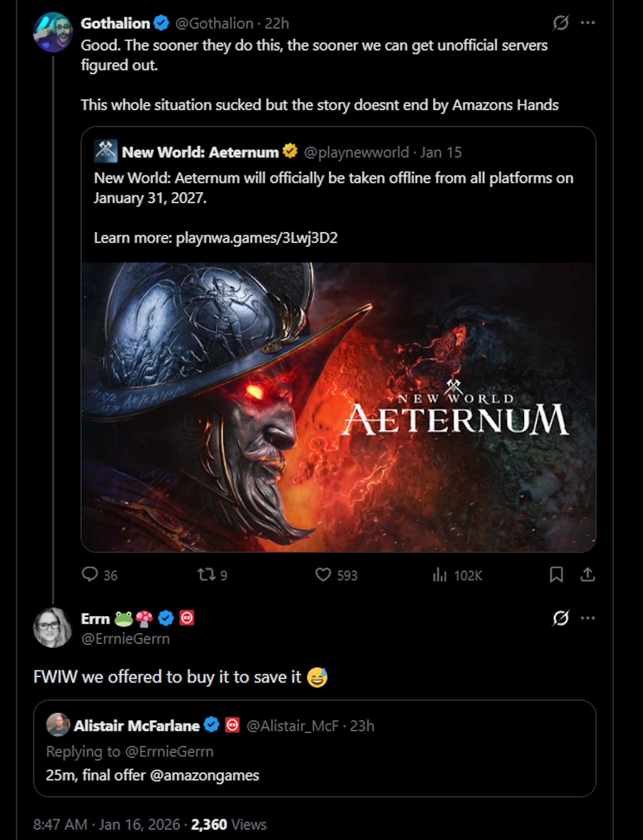643x840 pixels.
Task: Repost Gothalion's post using retweet icon
Action: (206, 574)
